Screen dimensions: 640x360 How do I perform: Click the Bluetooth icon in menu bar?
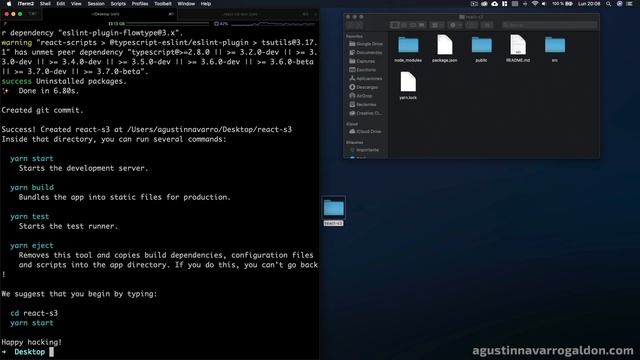[525, 4]
